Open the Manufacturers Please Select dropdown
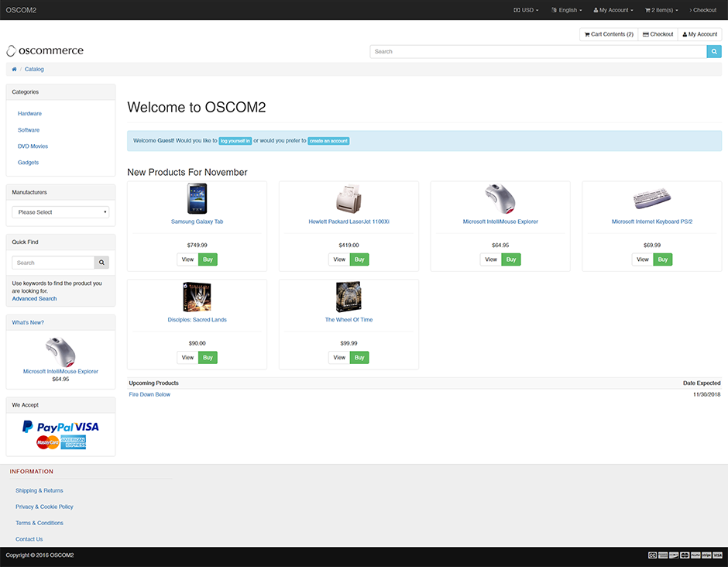 pyautogui.click(x=60, y=212)
